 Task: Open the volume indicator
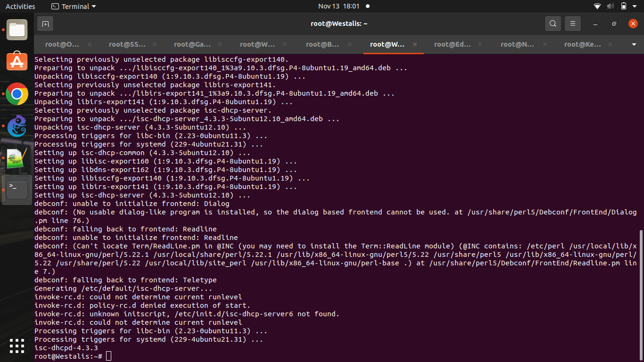[x=611, y=6]
